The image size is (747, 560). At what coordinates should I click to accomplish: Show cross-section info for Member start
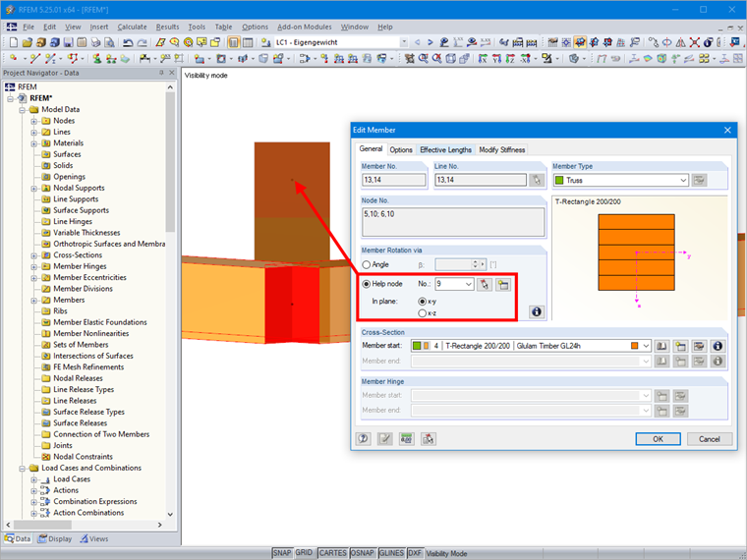[718, 346]
